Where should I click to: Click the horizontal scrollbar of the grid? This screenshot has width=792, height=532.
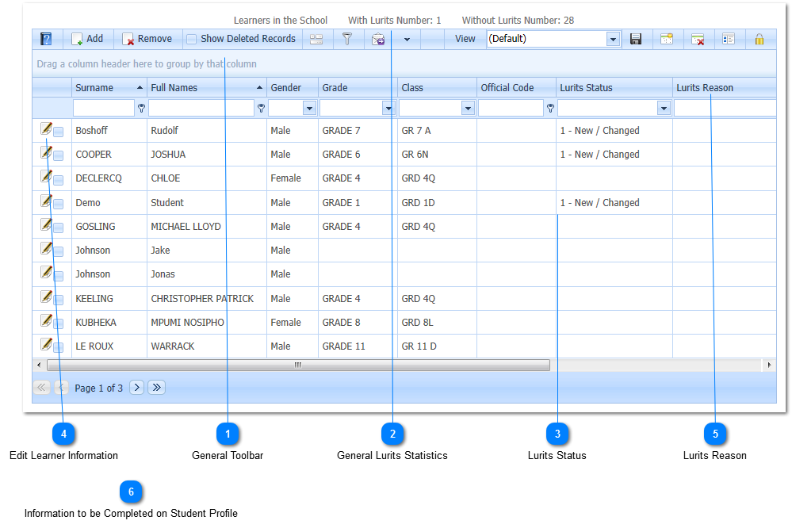pos(297,366)
